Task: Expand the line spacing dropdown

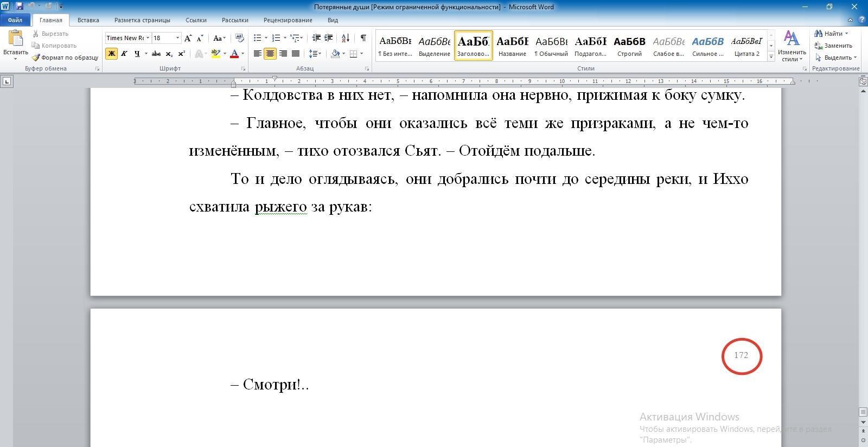Action: 321,54
